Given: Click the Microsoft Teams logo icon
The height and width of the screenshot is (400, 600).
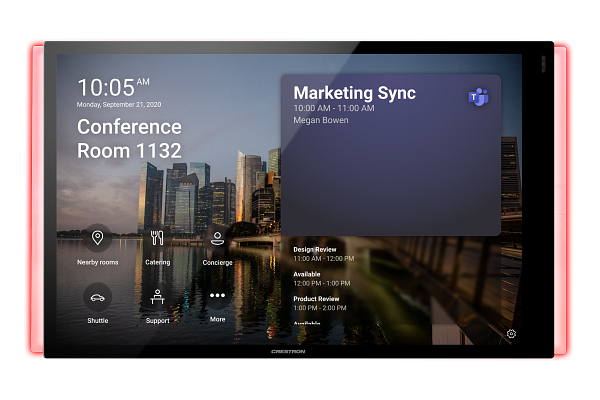Looking at the screenshot, I should [x=478, y=97].
